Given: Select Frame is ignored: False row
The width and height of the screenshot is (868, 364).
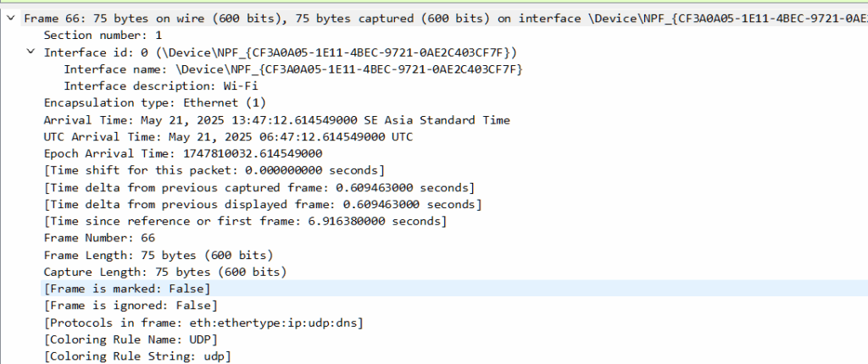Looking at the screenshot, I should pyautogui.click(x=130, y=306).
